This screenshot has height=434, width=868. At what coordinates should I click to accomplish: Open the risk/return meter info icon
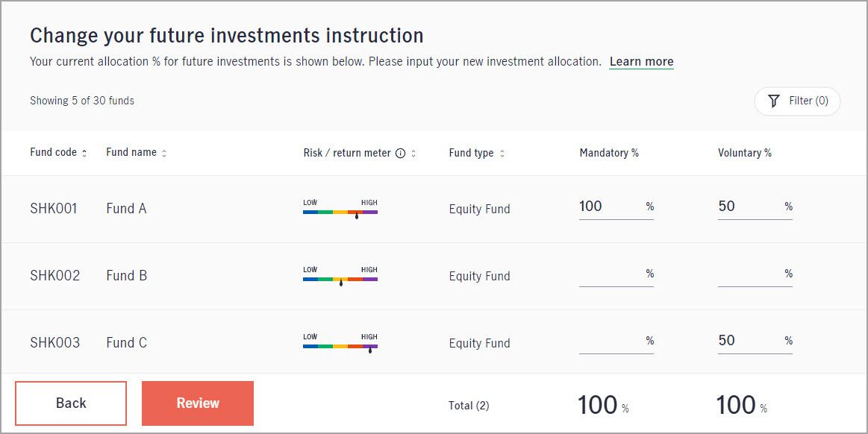click(400, 153)
